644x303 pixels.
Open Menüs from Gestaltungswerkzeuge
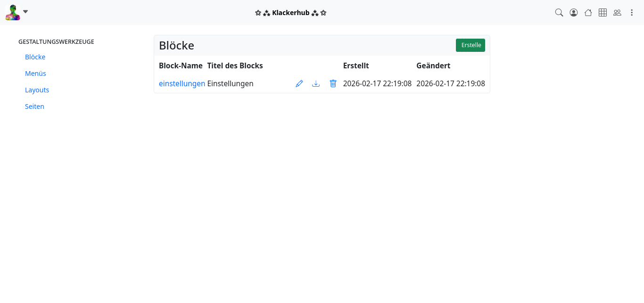coord(35,74)
